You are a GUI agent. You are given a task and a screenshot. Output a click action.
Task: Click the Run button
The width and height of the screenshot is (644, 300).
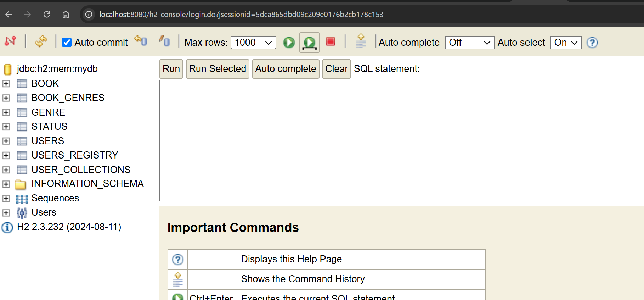(171, 69)
